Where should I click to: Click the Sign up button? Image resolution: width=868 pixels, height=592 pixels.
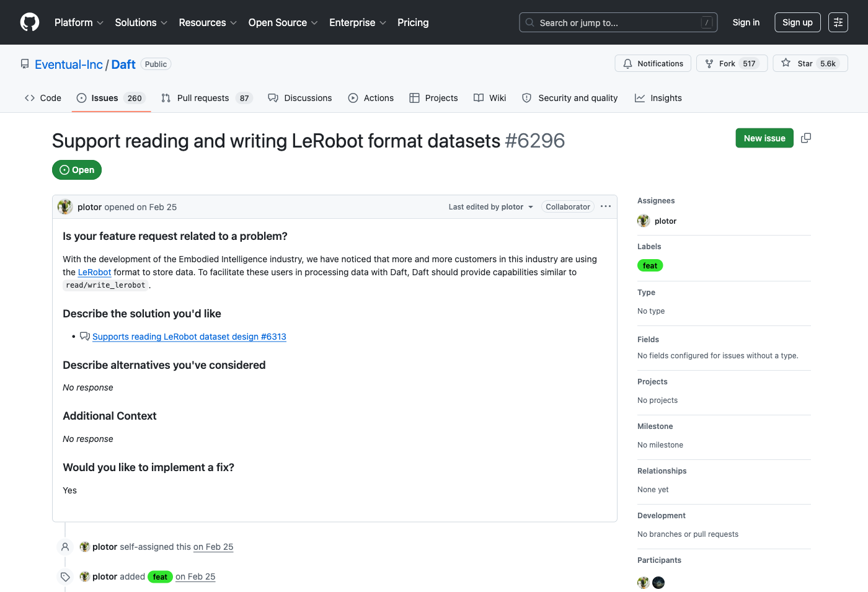pyautogui.click(x=797, y=22)
